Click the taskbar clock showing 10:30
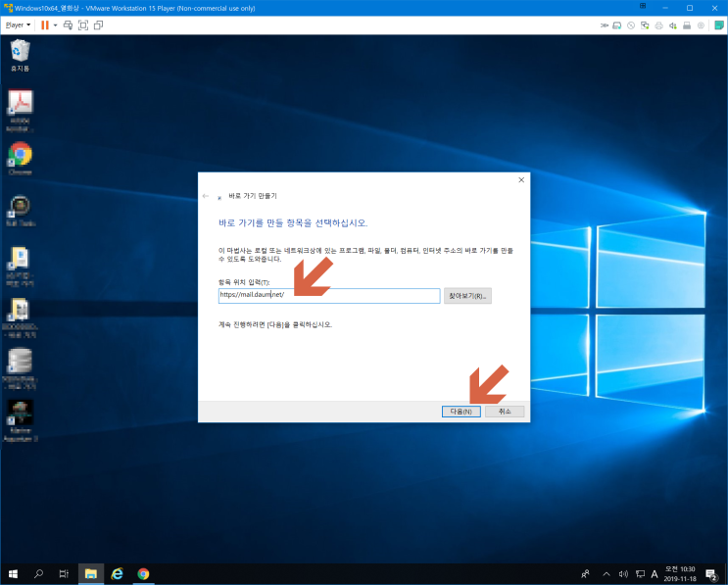The image size is (728, 585). (x=680, y=574)
